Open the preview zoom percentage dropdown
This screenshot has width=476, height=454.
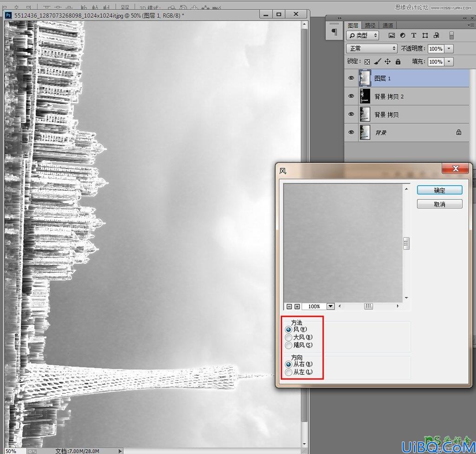click(x=331, y=307)
